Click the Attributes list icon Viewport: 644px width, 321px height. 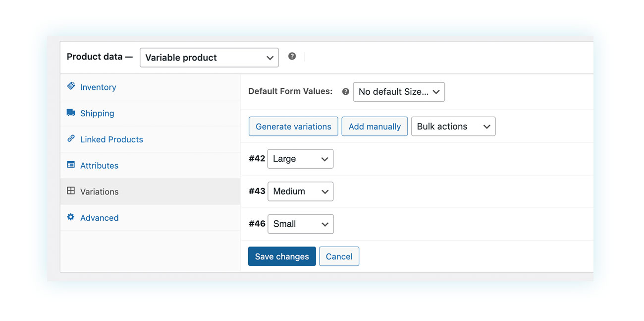tap(71, 165)
